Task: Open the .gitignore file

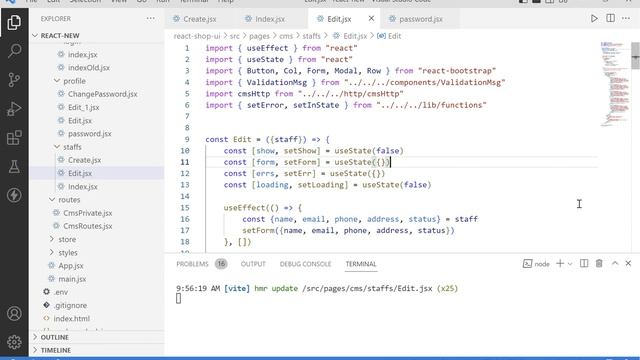Action: (70, 305)
